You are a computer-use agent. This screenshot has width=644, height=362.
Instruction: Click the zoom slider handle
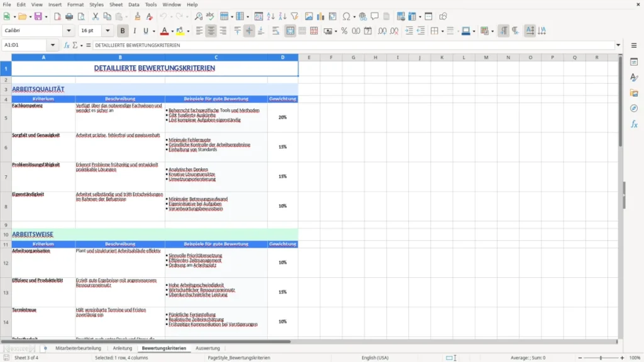tap(601, 358)
